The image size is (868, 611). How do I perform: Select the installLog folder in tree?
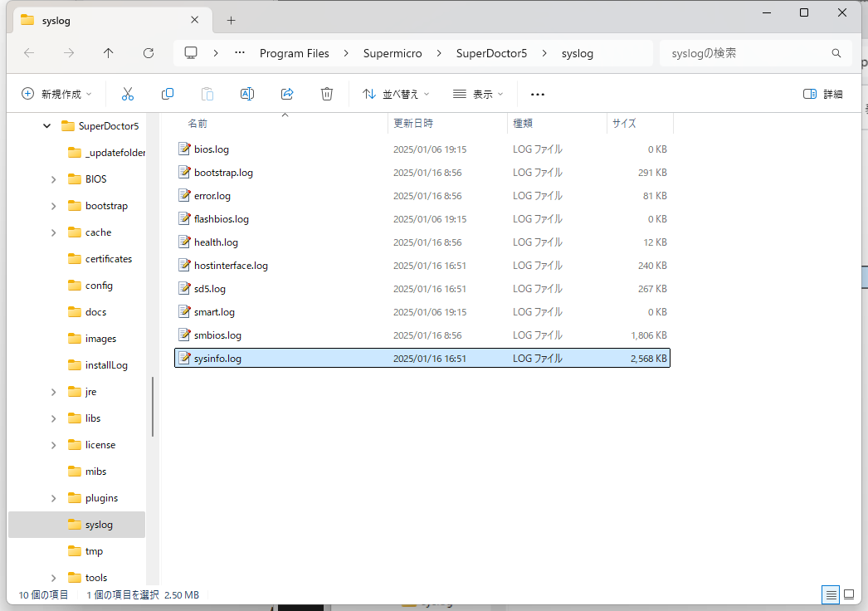coord(98,365)
